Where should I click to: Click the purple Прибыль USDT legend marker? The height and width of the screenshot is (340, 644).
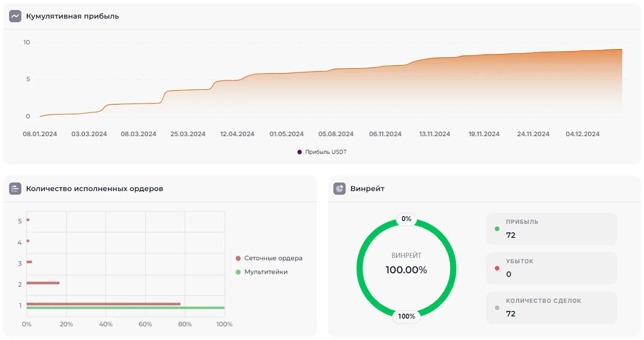[299, 152]
